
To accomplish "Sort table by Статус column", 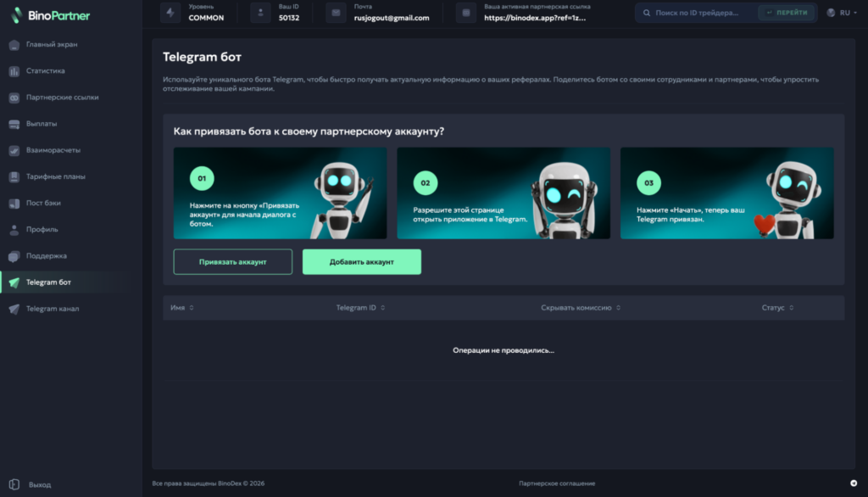I will pyautogui.click(x=777, y=308).
